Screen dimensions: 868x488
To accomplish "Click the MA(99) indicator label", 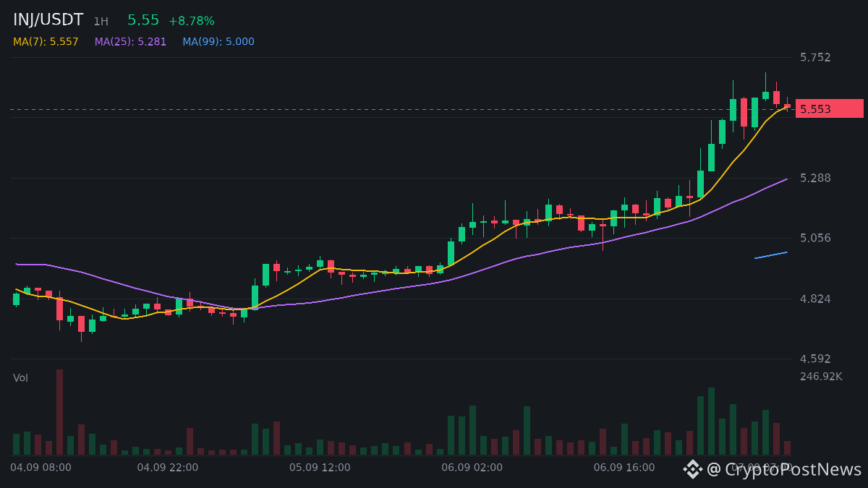I will pos(218,42).
